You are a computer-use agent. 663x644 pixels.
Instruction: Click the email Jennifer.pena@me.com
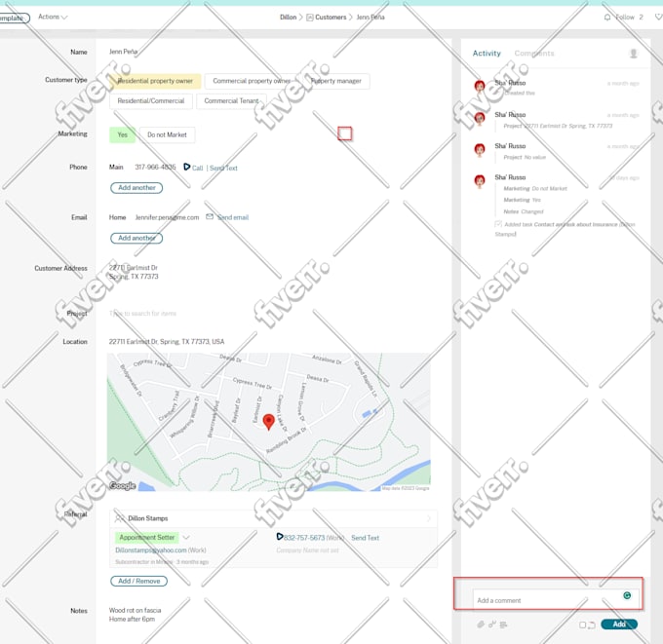coord(167,217)
